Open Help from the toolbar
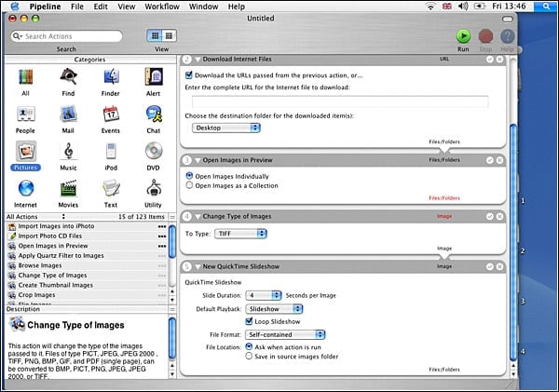Viewport: 559px width, 392px height. (508, 36)
